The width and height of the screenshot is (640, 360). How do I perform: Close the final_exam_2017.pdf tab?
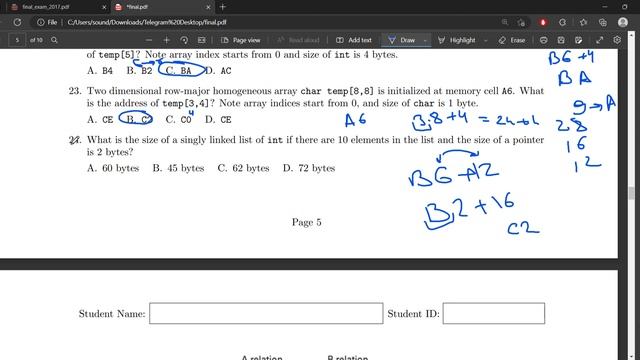coord(104,7)
